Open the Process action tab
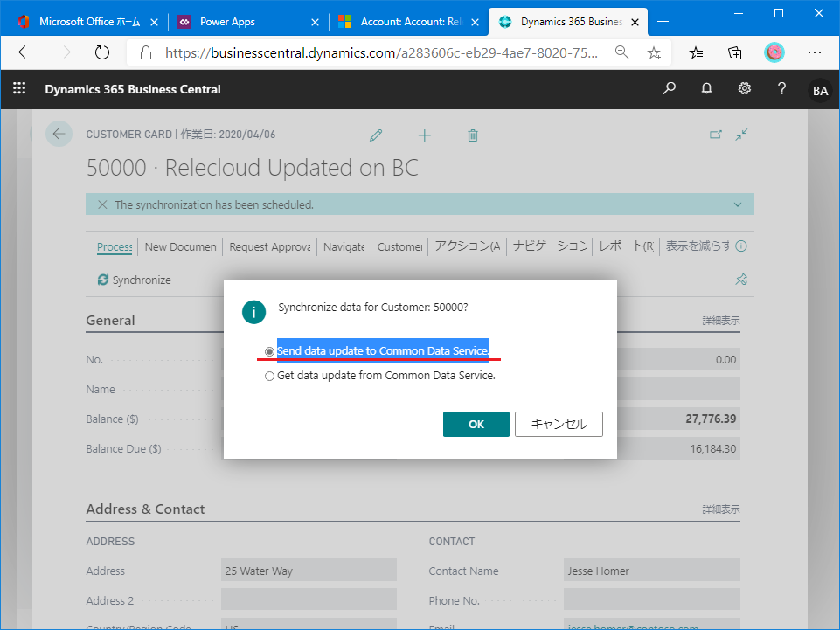Image resolution: width=840 pixels, height=630 pixels. click(x=115, y=247)
